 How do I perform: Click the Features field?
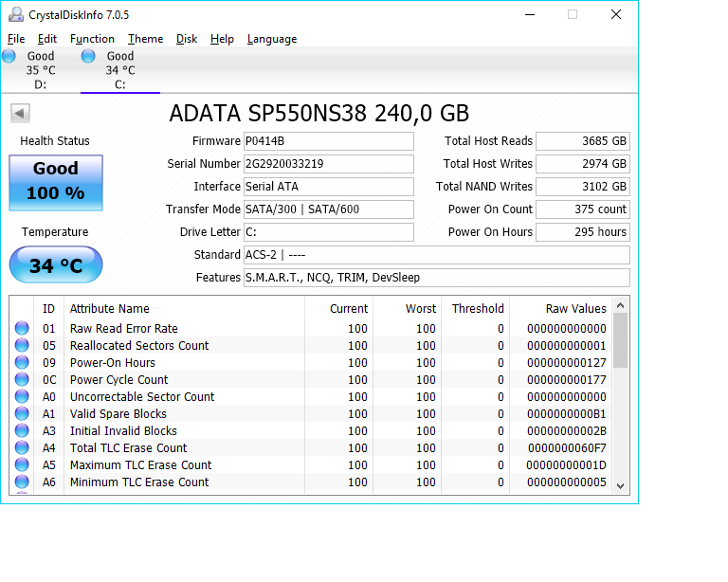(437, 278)
